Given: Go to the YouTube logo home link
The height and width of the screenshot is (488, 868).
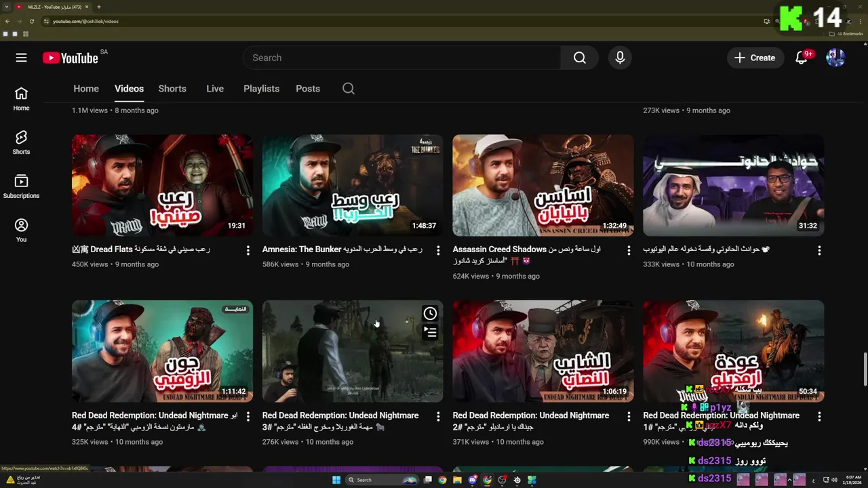Looking at the screenshot, I should (71, 58).
